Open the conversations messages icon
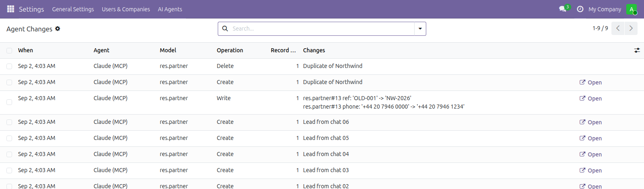644x189 pixels. point(563,9)
